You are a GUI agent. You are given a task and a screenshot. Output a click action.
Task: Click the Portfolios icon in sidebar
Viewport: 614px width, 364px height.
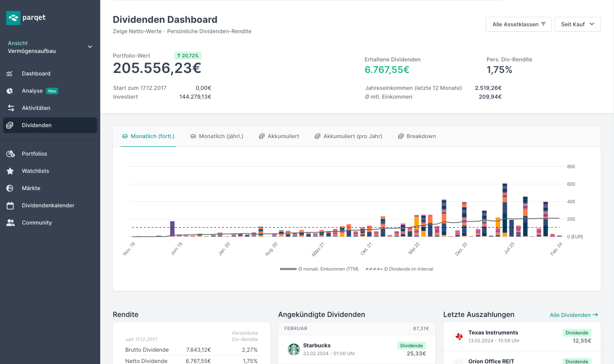point(10,154)
